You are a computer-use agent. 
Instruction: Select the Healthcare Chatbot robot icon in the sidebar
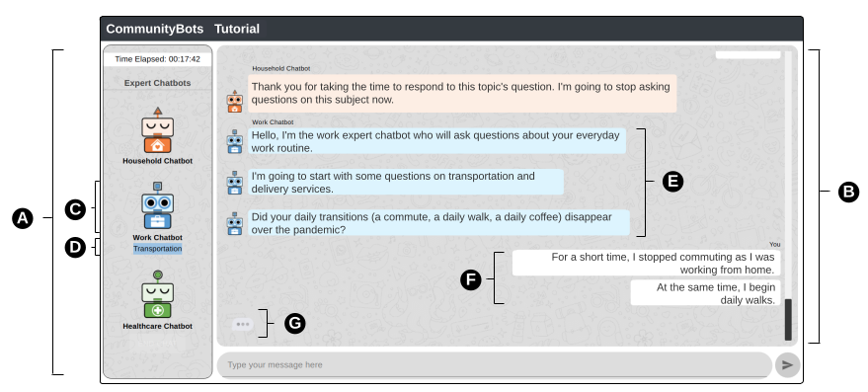point(158,294)
